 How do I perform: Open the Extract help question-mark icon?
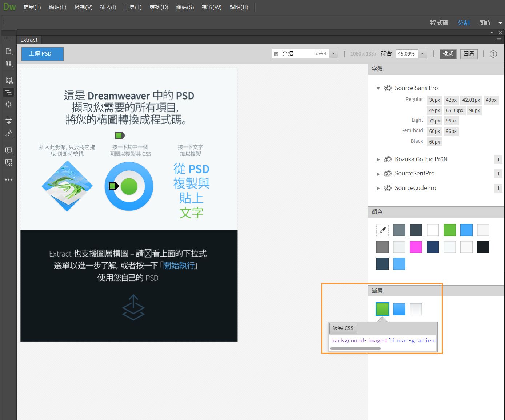pos(493,54)
